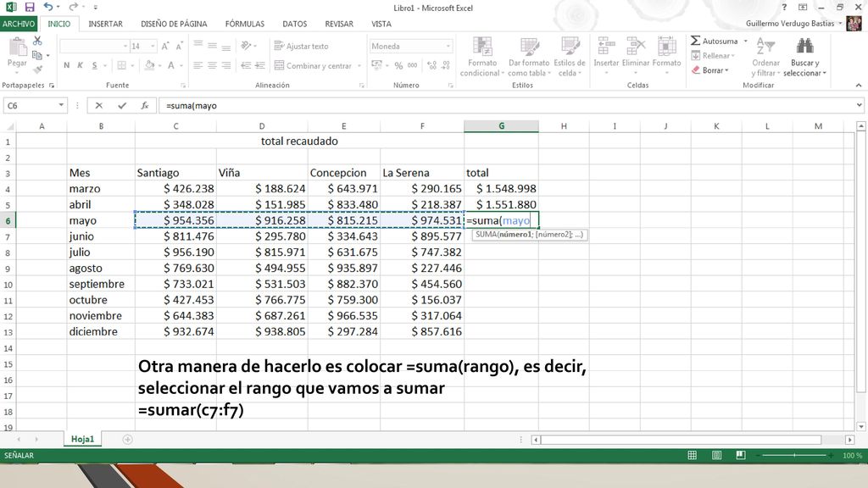Switch to the FÓRMULAS tab
The image size is (868, 488).
click(245, 24)
